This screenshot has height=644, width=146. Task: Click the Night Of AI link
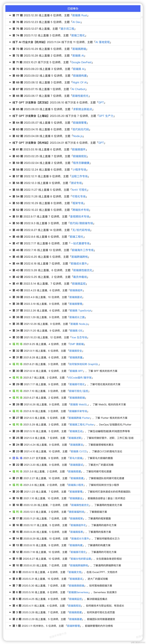point(80,82)
